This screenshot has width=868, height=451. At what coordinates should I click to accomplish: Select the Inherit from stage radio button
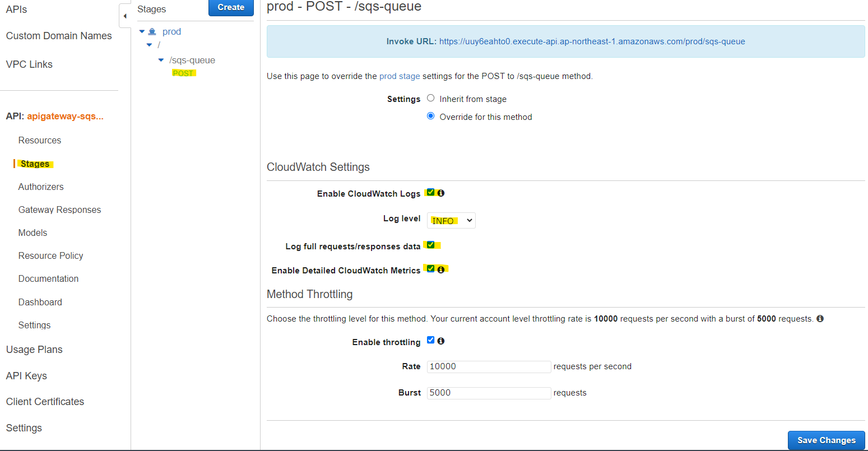click(430, 98)
